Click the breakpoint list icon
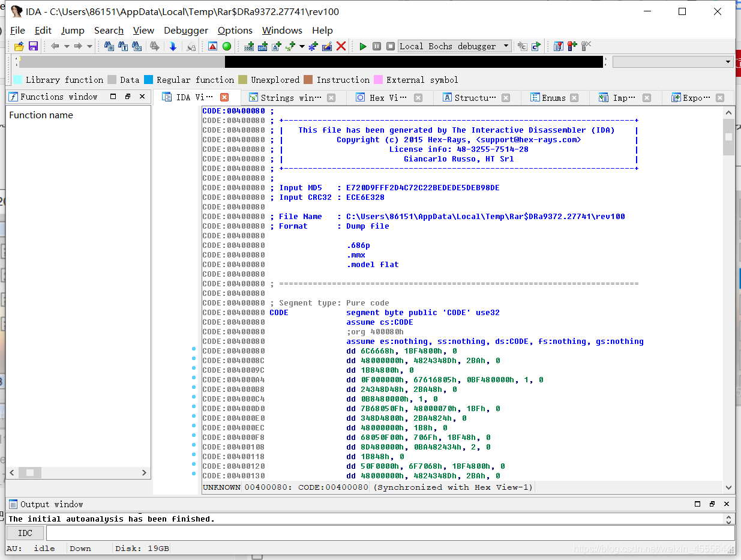741x560 pixels. [x=558, y=46]
